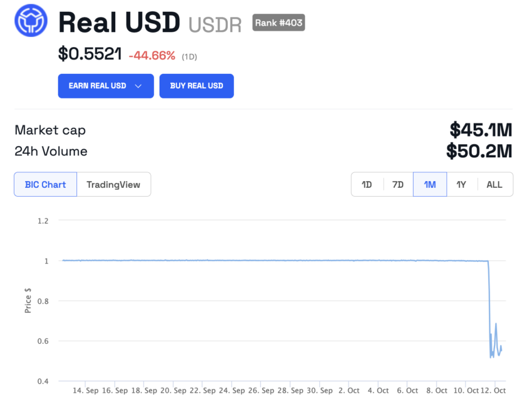Switch to the BIC Chart tab
The width and height of the screenshot is (532, 404).
[44, 184]
